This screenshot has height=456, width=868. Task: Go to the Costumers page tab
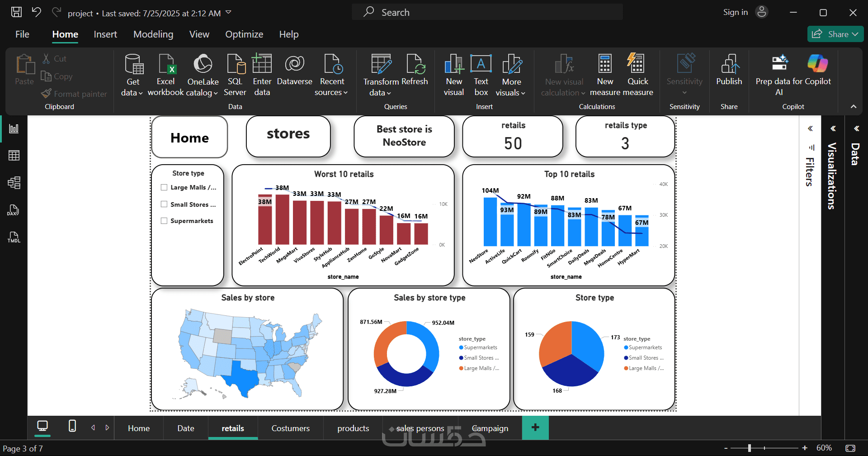[x=291, y=428]
